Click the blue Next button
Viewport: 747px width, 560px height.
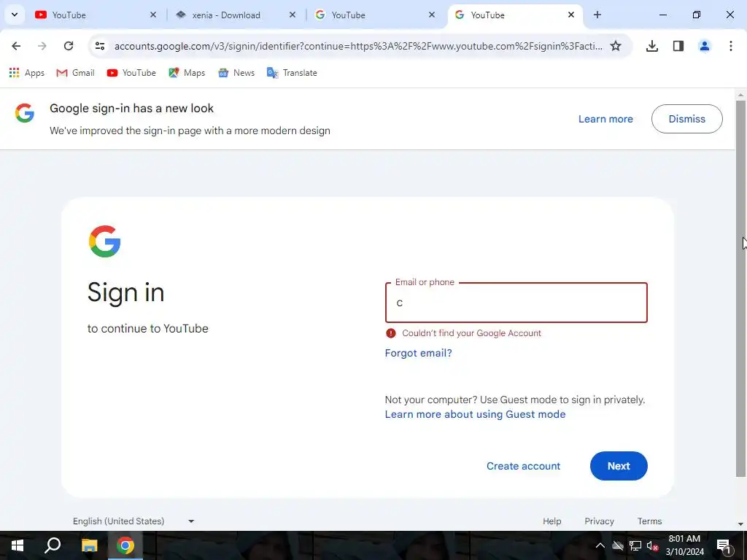coord(619,466)
